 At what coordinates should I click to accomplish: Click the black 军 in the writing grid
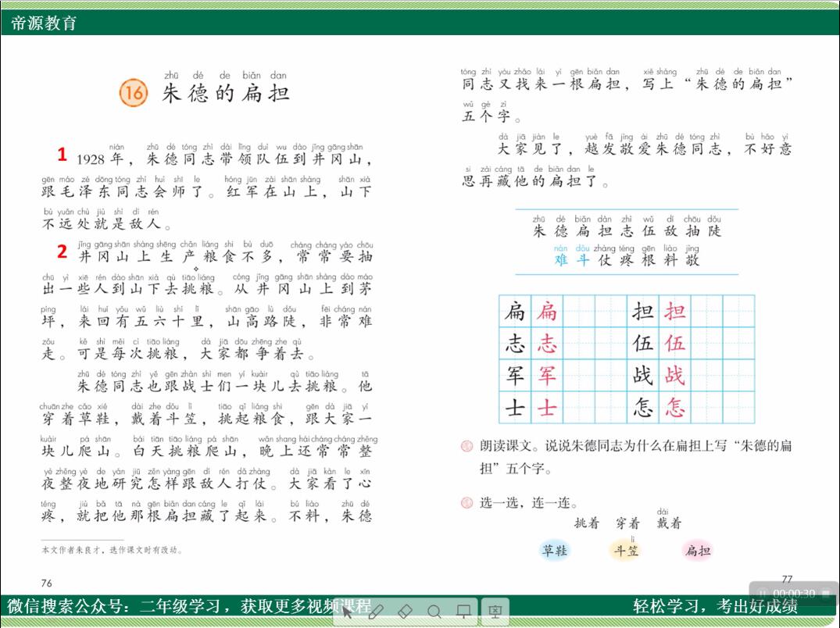[515, 375]
